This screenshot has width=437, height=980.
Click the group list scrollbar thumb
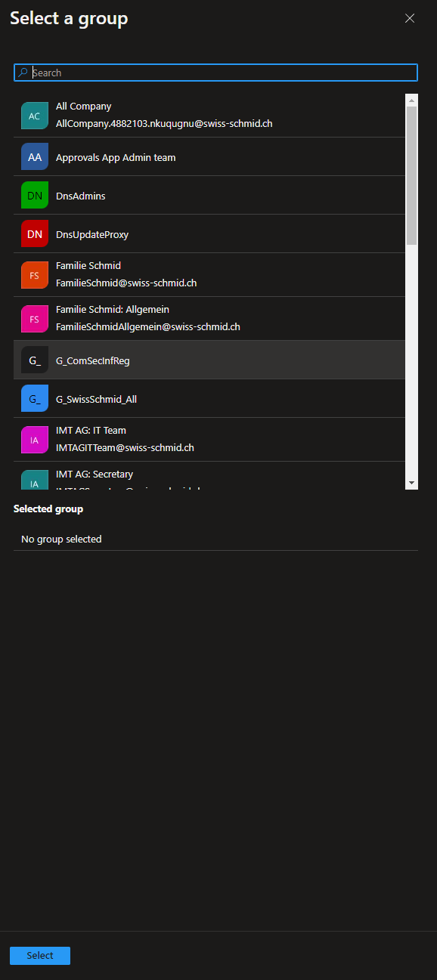coord(412,175)
